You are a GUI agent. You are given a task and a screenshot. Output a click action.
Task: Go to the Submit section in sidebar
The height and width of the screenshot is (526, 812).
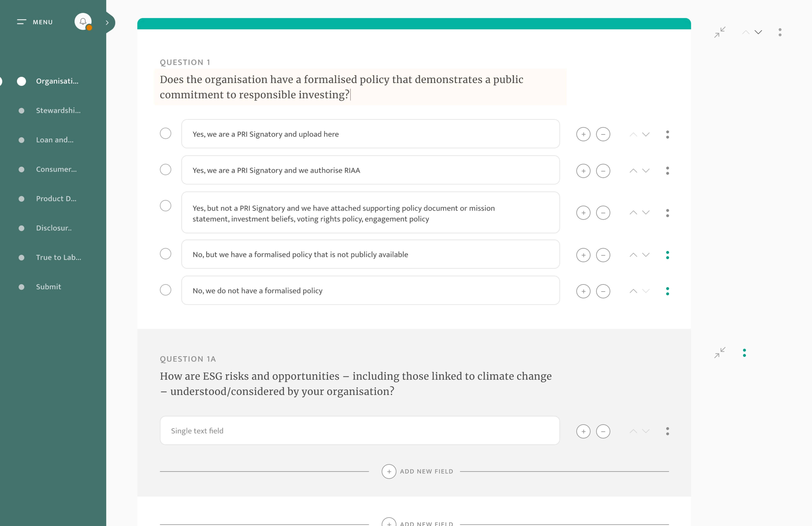pyautogui.click(x=48, y=286)
